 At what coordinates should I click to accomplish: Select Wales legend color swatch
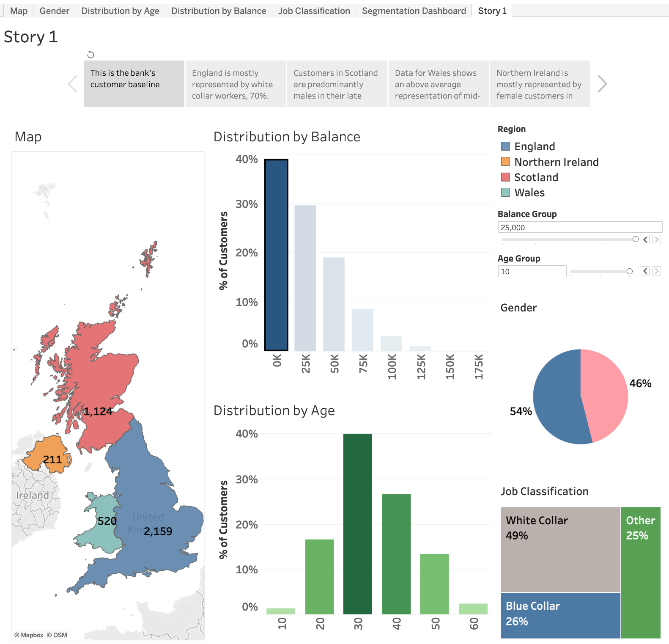click(x=505, y=193)
